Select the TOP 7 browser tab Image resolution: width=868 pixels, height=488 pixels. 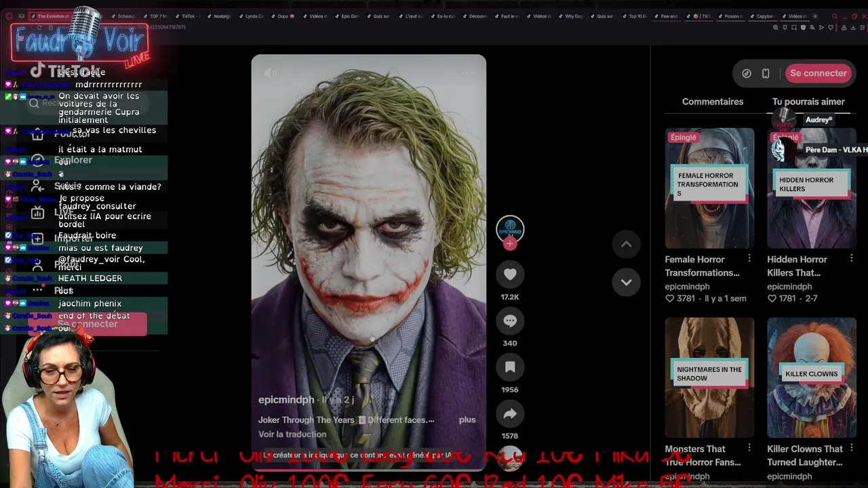(x=156, y=16)
